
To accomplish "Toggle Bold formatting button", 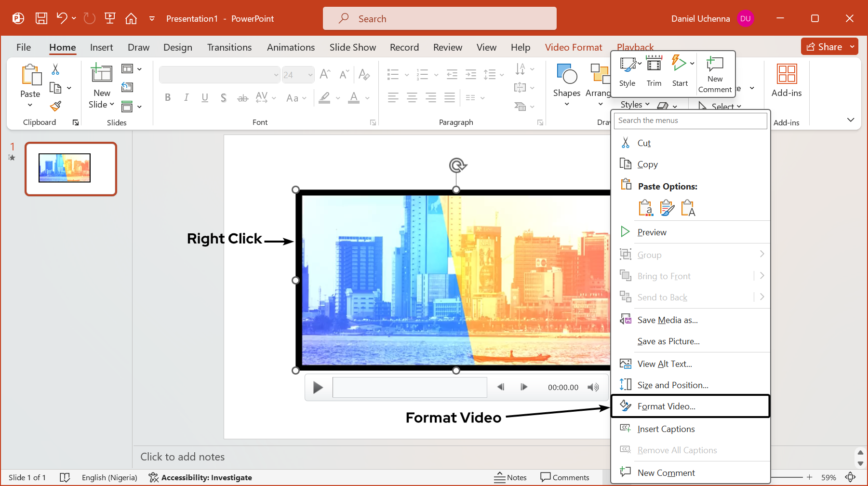I will [x=168, y=98].
